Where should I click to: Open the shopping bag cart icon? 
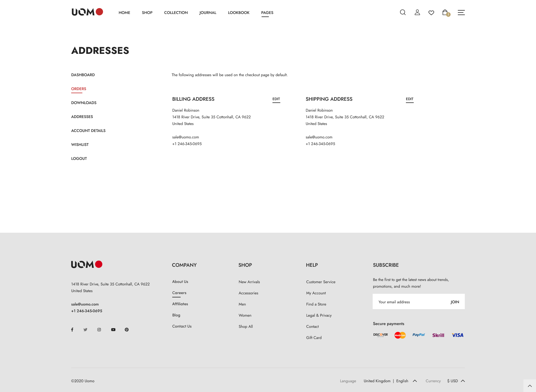(445, 13)
